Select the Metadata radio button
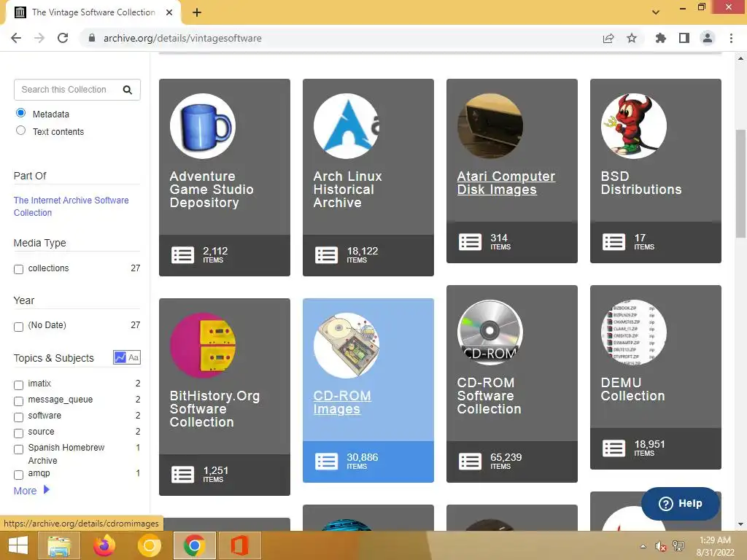This screenshot has height=560, width=747. tap(20, 113)
